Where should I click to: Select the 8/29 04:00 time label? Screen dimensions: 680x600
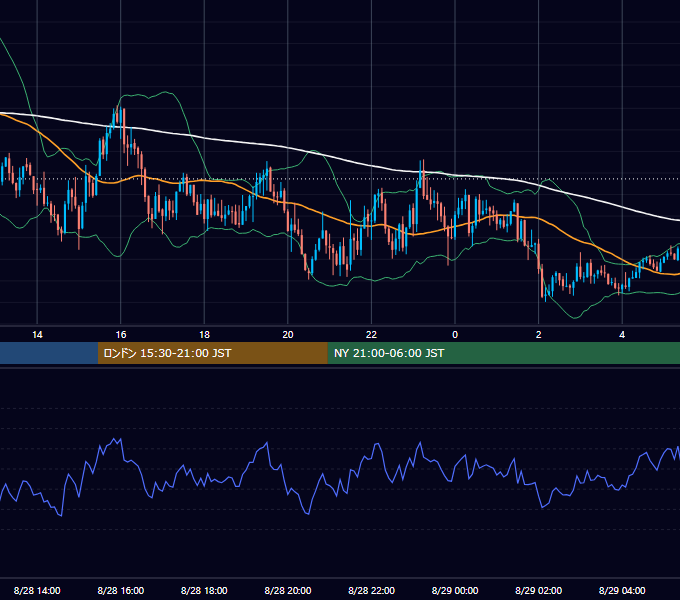(x=622, y=590)
